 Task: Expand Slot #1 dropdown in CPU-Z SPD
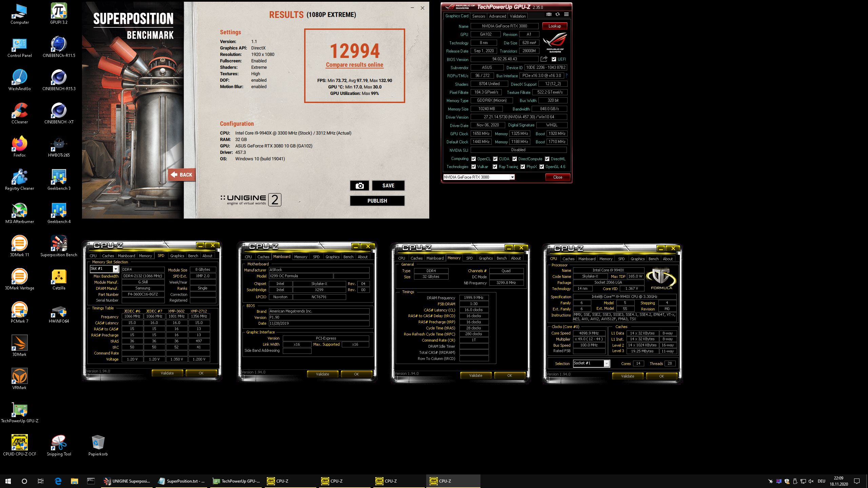[x=115, y=269]
